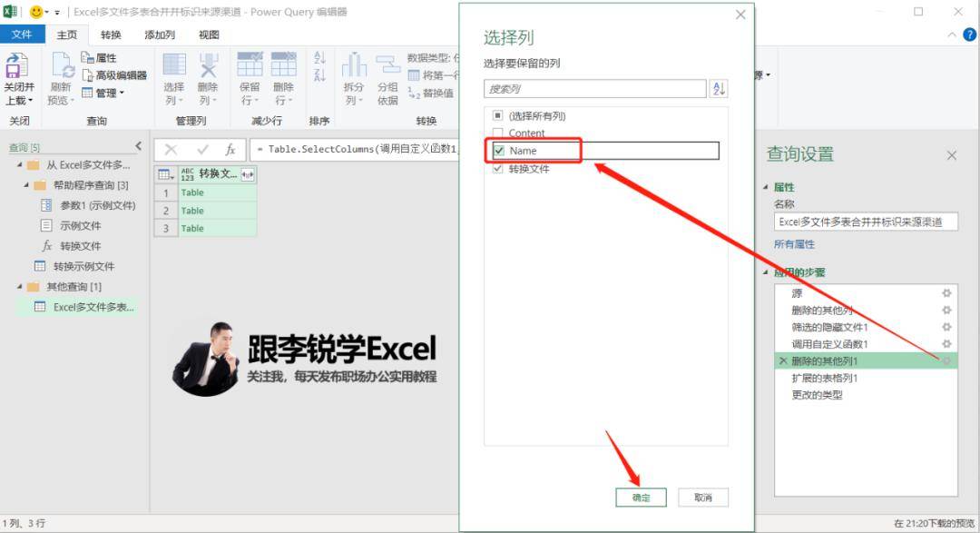This screenshot has height=533, width=980.
Task: Switch to the 转换 transform tab
Action: pyautogui.click(x=111, y=35)
